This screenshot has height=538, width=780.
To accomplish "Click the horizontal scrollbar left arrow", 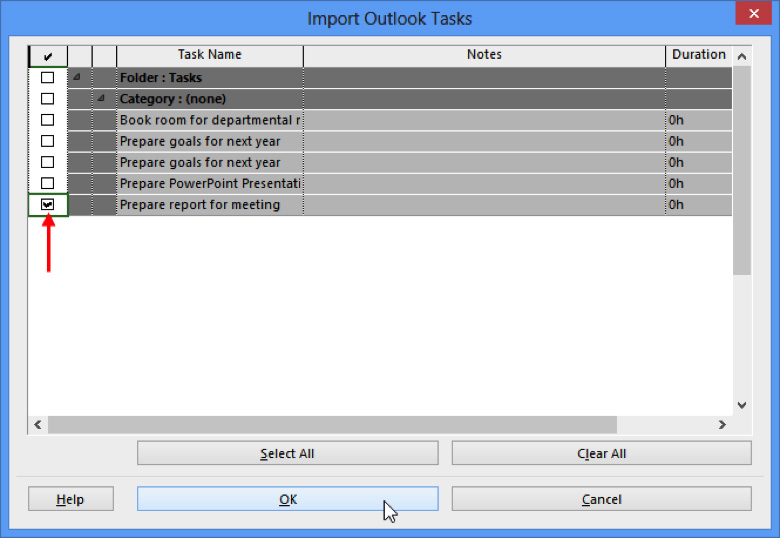I will pos(38,425).
